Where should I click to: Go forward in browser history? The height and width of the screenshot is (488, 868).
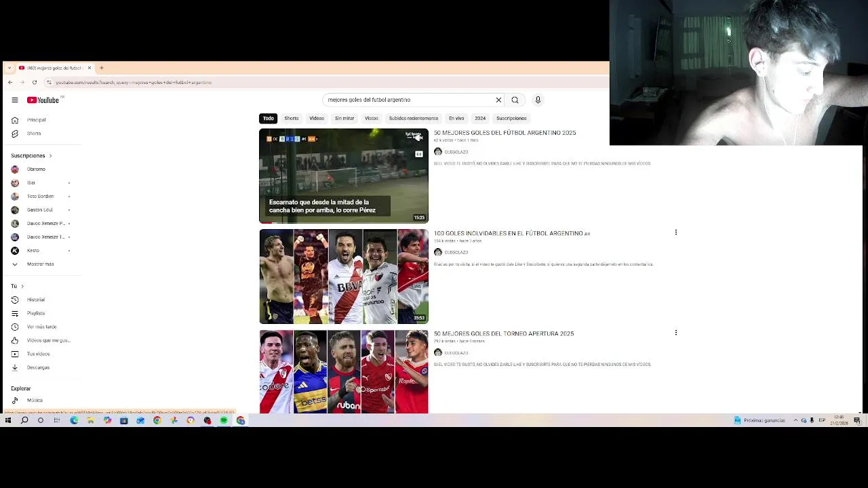click(x=22, y=82)
